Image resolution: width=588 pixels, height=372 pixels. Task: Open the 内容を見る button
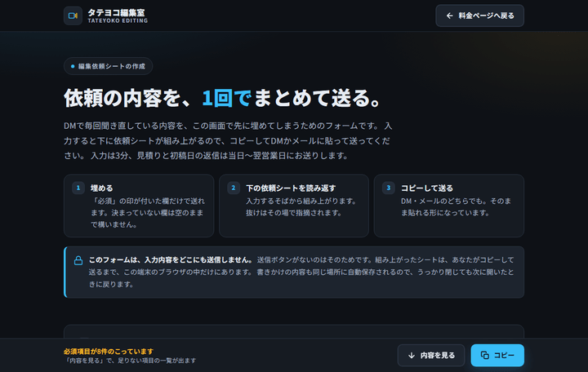tap(431, 355)
